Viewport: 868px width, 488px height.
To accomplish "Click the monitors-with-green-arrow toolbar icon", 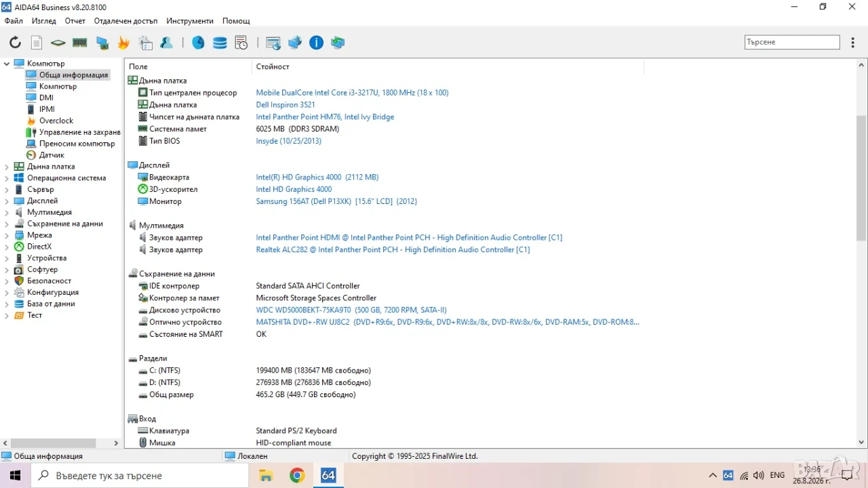I will [x=338, y=43].
